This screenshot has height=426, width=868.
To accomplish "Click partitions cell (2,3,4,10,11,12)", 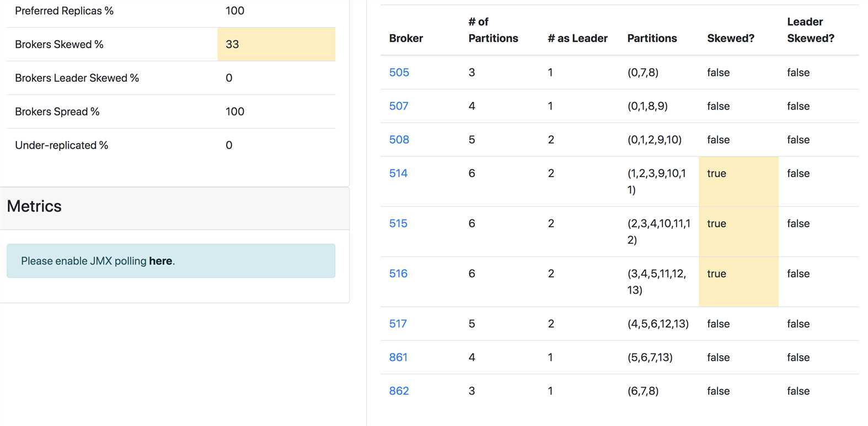I will click(658, 231).
